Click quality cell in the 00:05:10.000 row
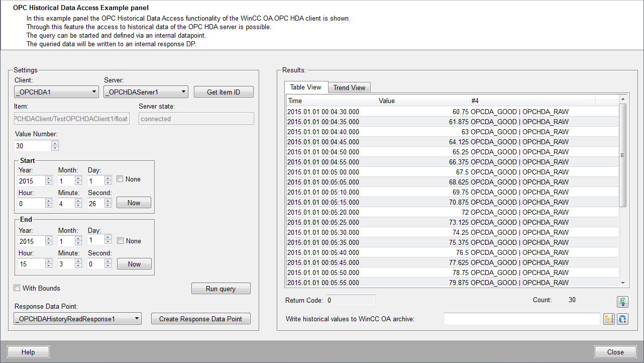Viewport: 644px width, 363px height. point(532,192)
